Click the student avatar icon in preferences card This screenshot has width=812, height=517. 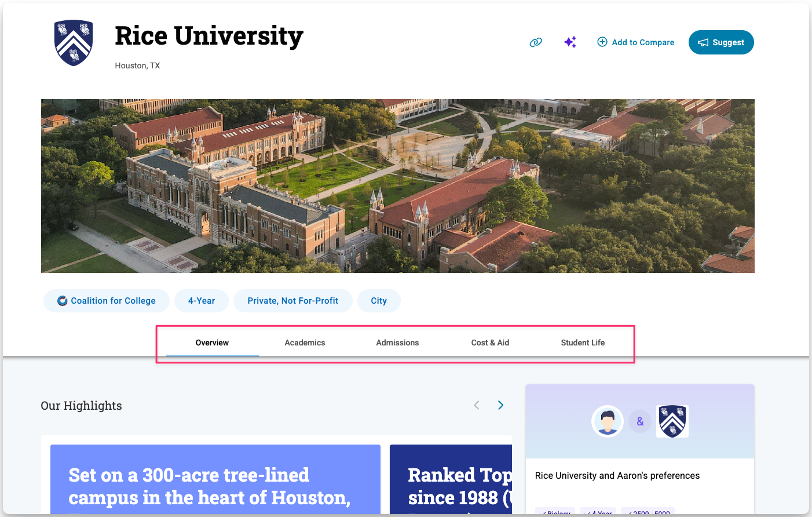608,421
